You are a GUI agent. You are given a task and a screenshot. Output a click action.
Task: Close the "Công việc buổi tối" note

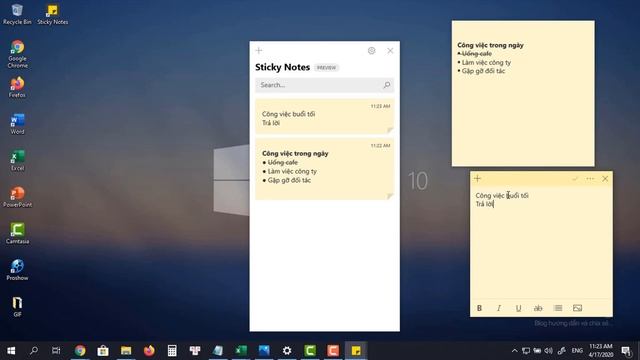pyautogui.click(x=605, y=179)
